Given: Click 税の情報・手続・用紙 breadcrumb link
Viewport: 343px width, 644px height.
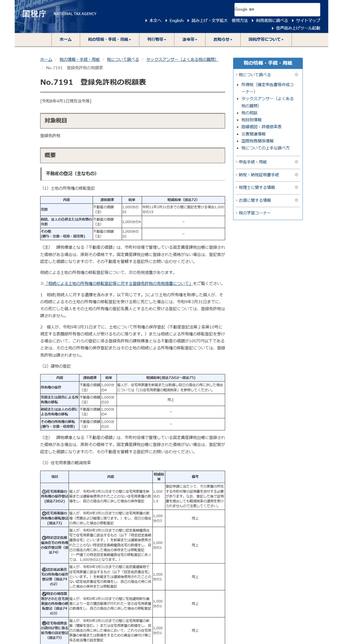Looking at the screenshot, I should point(79,59).
